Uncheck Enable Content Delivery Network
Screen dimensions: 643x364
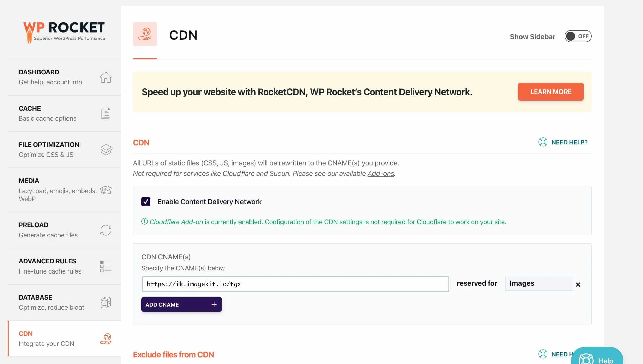pos(146,201)
